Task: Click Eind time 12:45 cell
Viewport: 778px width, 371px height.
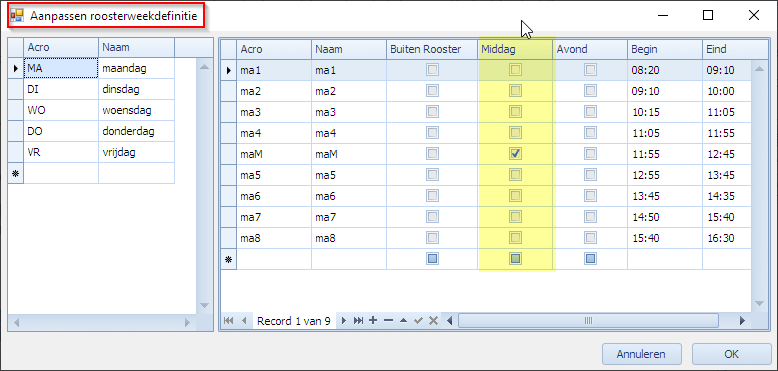Action: click(727, 154)
